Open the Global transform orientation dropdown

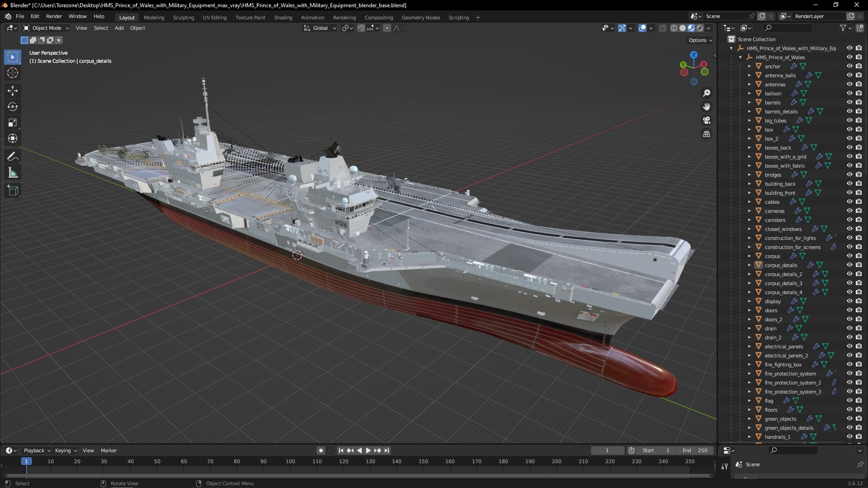[x=320, y=28]
